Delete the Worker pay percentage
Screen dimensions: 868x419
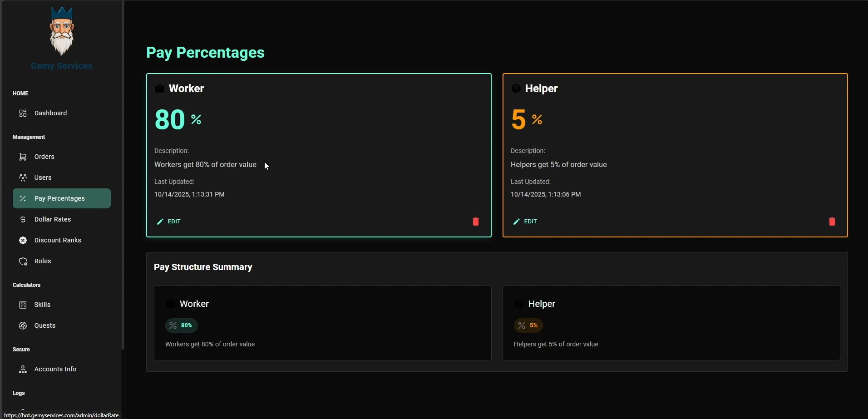pos(476,222)
